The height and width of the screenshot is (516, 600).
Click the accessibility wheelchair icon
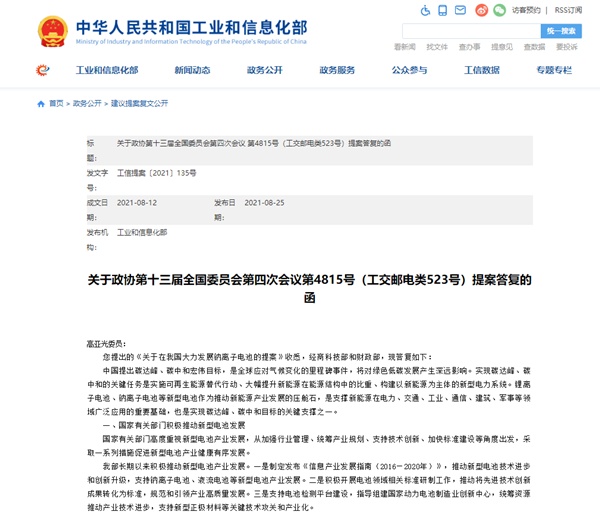pos(427,10)
